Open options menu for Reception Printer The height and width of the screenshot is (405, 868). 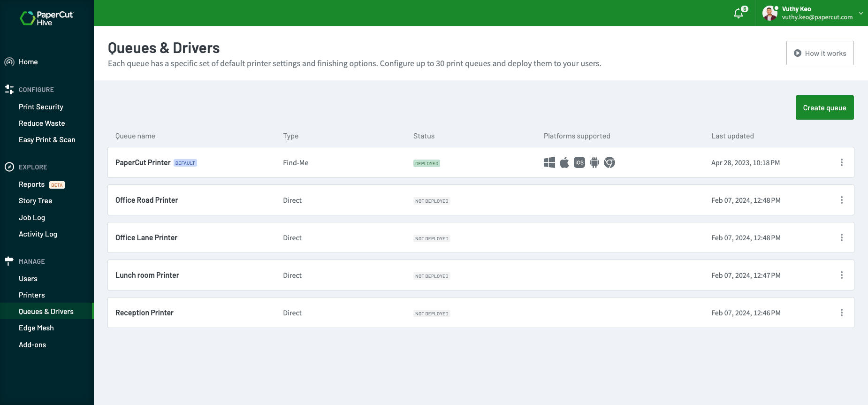pyautogui.click(x=842, y=313)
